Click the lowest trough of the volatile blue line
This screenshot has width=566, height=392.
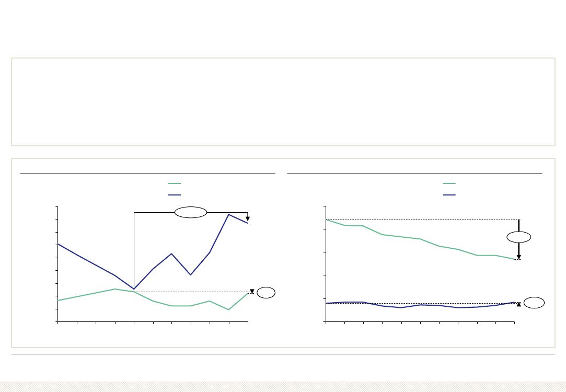click(x=134, y=289)
